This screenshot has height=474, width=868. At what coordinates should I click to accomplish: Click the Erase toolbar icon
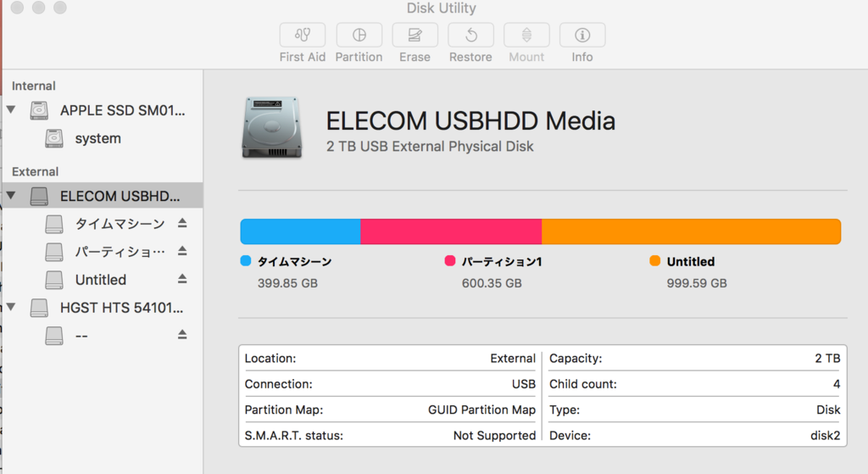coord(415,36)
